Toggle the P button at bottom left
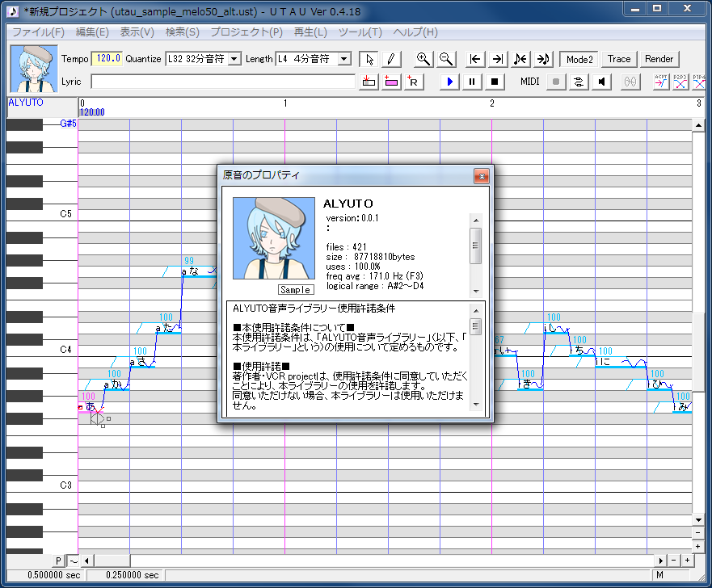The width and height of the screenshot is (712, 588). pyautogui.click(x=58, y=561)
